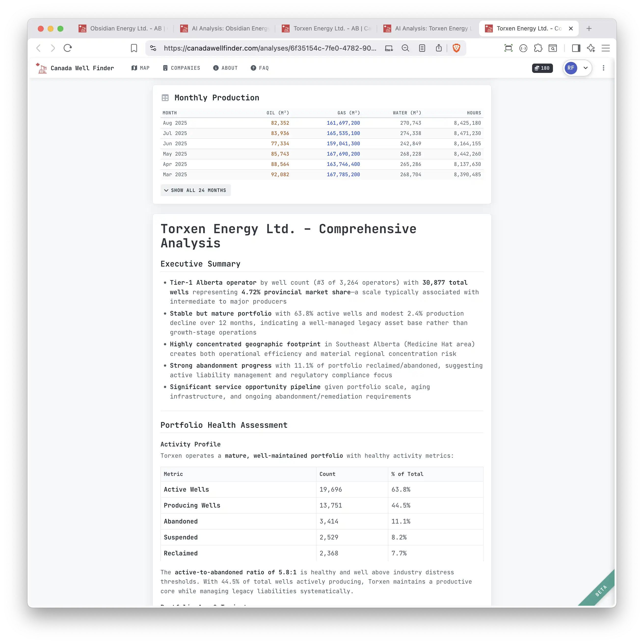Toggle the sidebar panel icon in browser toolbar

(x=576, y=48)
